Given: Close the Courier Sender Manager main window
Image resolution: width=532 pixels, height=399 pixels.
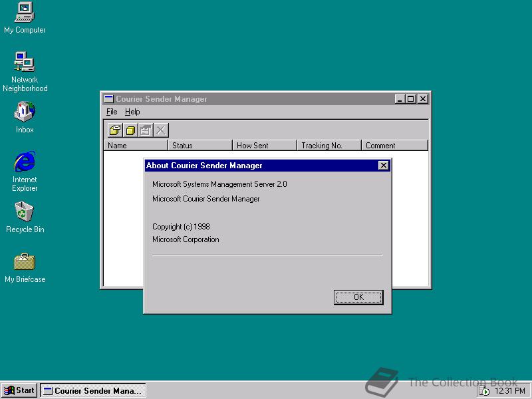Looking at the screenshot, I should click(x=423, y=98).
